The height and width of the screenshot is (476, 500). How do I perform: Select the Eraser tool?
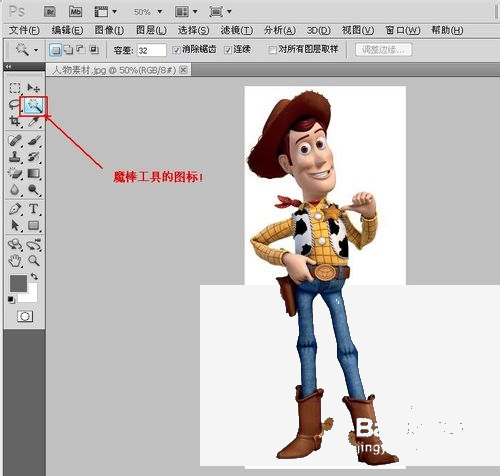[15, 173]
